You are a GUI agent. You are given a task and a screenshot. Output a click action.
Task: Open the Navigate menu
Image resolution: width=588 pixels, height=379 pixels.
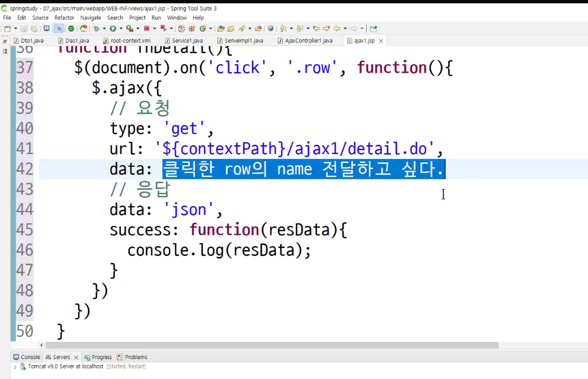coord(90,18)
